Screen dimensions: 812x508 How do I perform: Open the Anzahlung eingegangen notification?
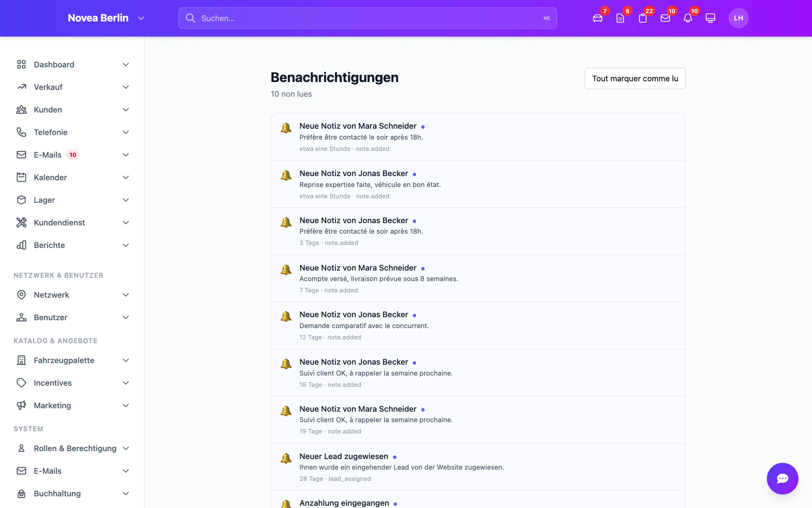[x=478, y=500]
